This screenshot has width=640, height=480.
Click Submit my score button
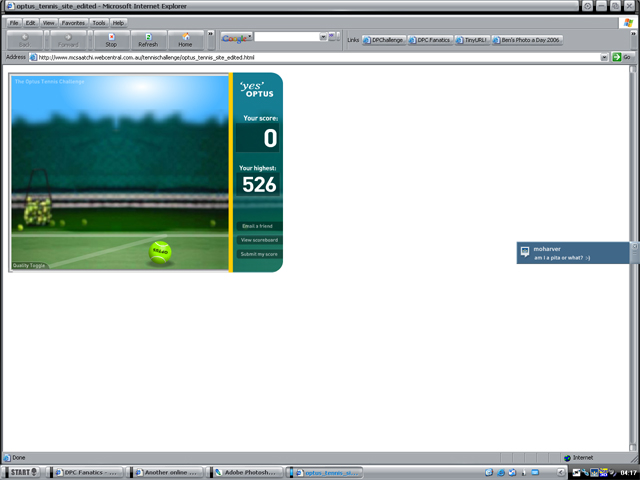[x=259, y=254]
